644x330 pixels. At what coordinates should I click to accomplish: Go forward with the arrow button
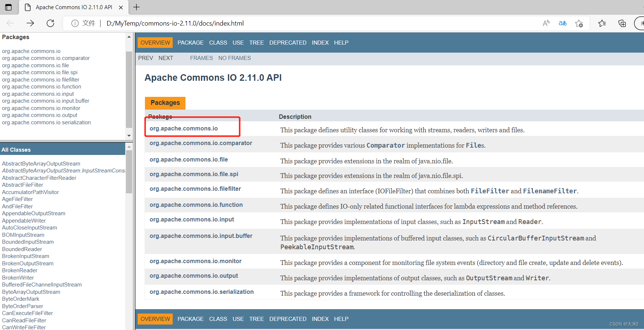[30, 23]
